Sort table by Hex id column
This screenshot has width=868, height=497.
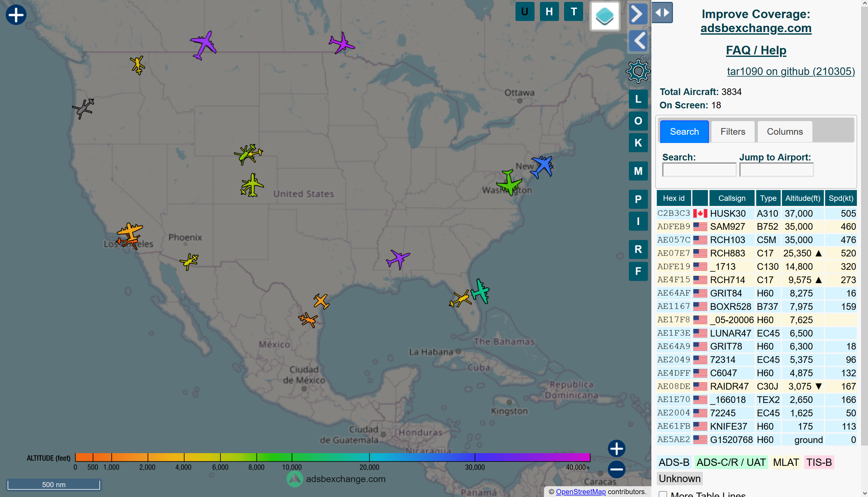pyautogui.click(x=674, y=198)
